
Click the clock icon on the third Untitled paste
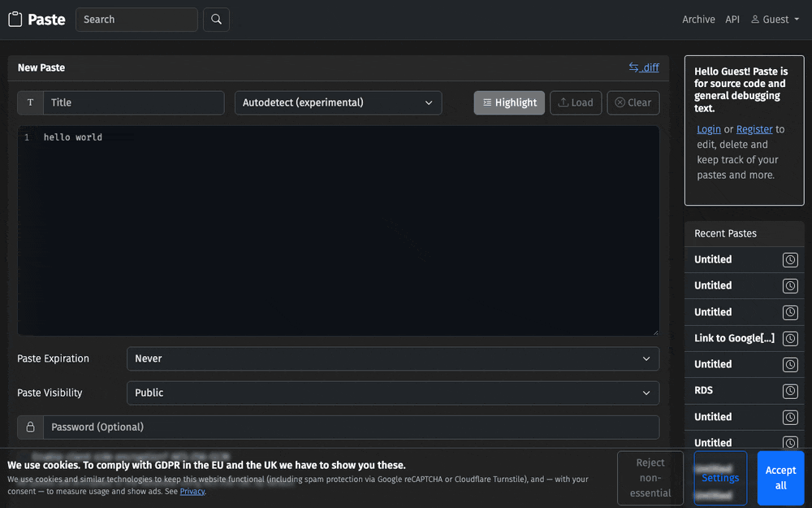click(790, 312)
